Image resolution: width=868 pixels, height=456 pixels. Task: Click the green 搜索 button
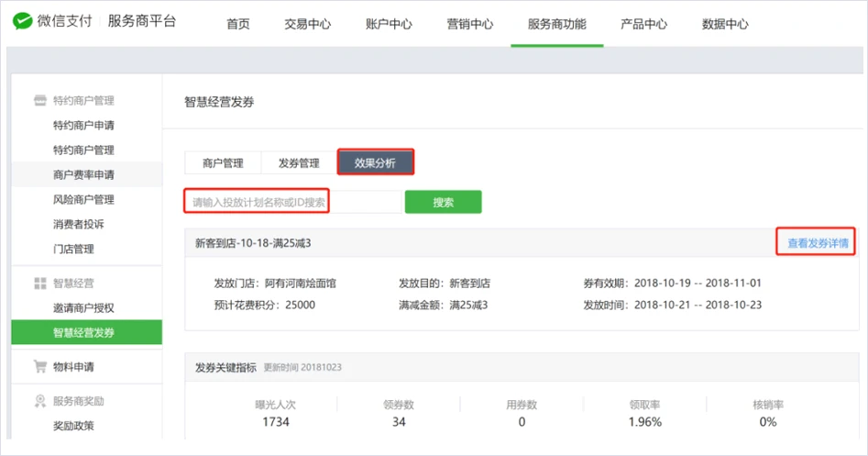pos(444,202)
